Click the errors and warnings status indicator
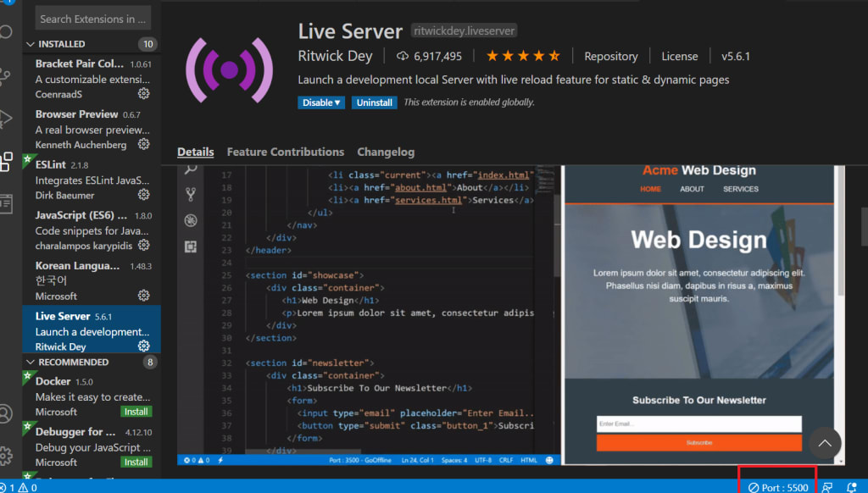 (x=19, y=487)
